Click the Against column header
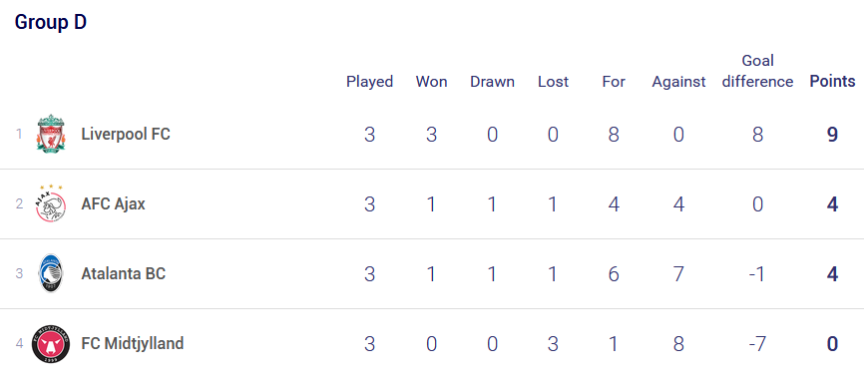 click(678, 82)
